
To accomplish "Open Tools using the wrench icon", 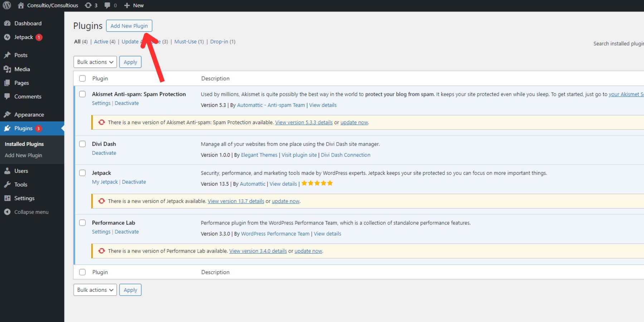I will click(8, 184).
